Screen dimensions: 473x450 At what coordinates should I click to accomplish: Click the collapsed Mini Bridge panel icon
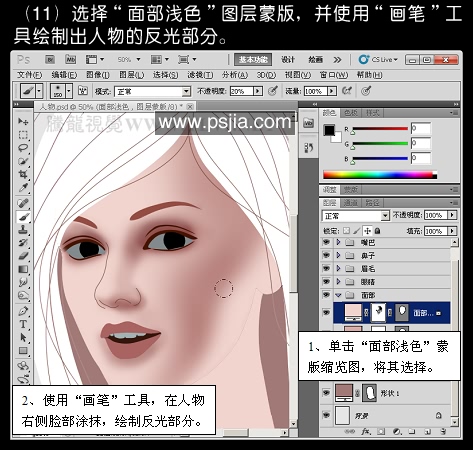point(308,123)
